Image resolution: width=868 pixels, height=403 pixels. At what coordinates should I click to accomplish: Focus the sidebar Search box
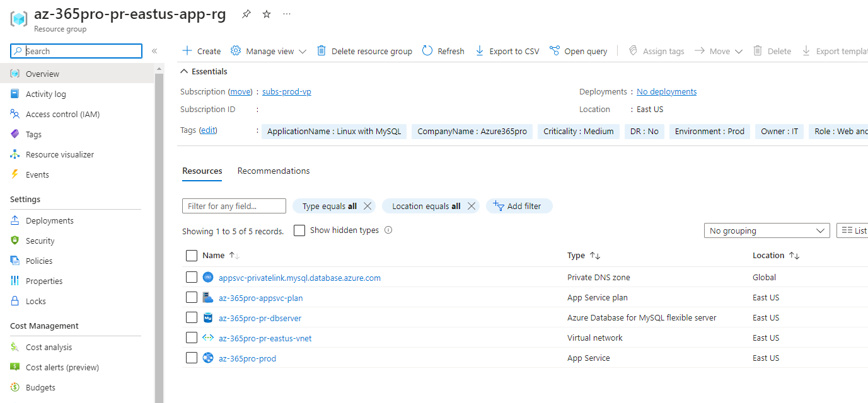point(76,51)
